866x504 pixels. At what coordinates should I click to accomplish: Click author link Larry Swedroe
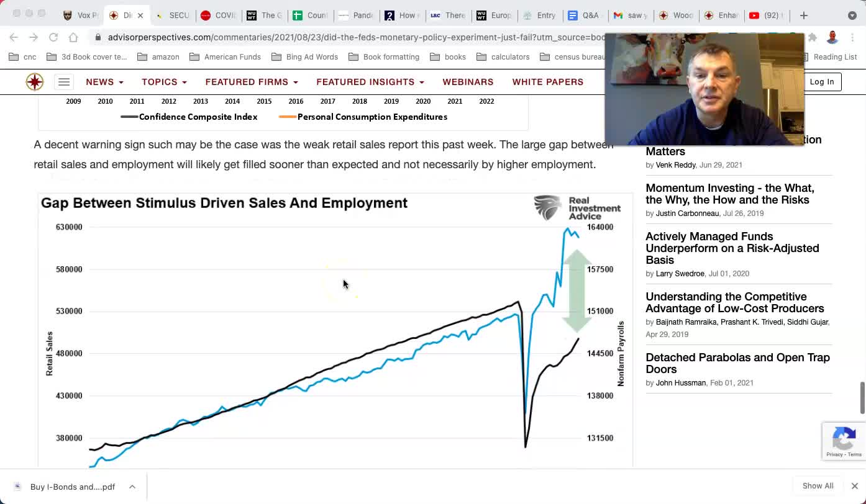tap(680, 274)
